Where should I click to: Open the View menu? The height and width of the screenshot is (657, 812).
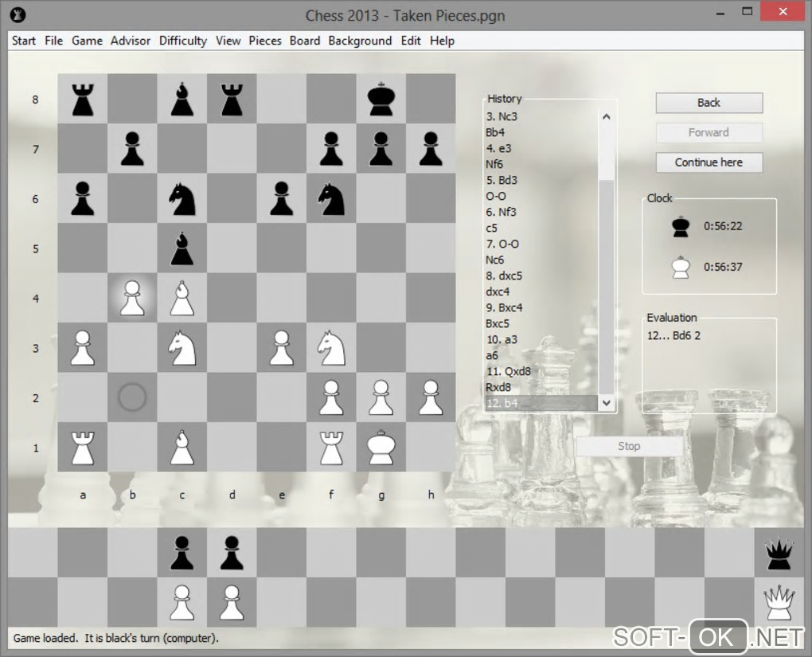click(x=228, y=41)
